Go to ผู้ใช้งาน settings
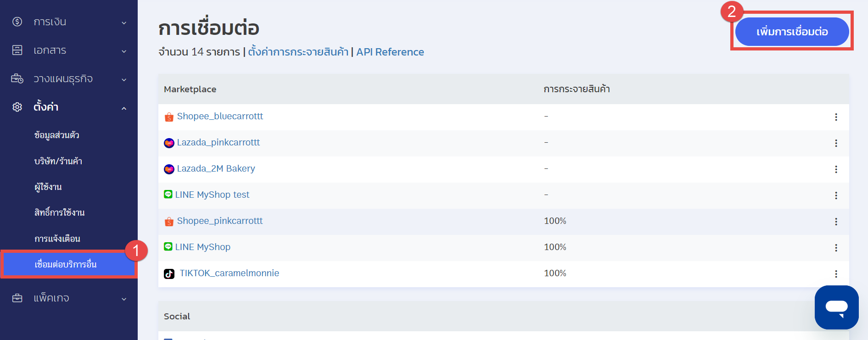 [x=48, y=187]
